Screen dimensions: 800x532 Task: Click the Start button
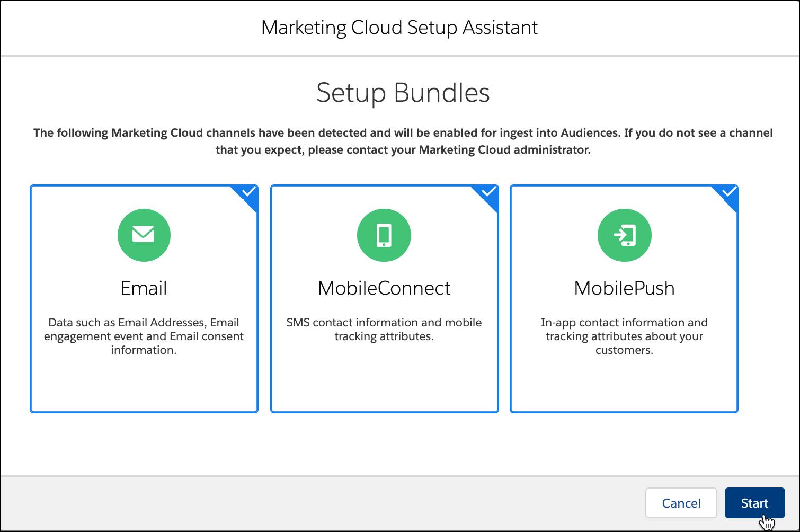click(754, 503)
